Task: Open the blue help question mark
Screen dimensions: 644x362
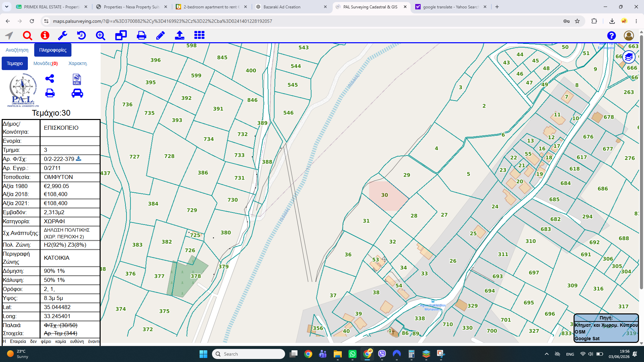Action: (x=611, y=36)
